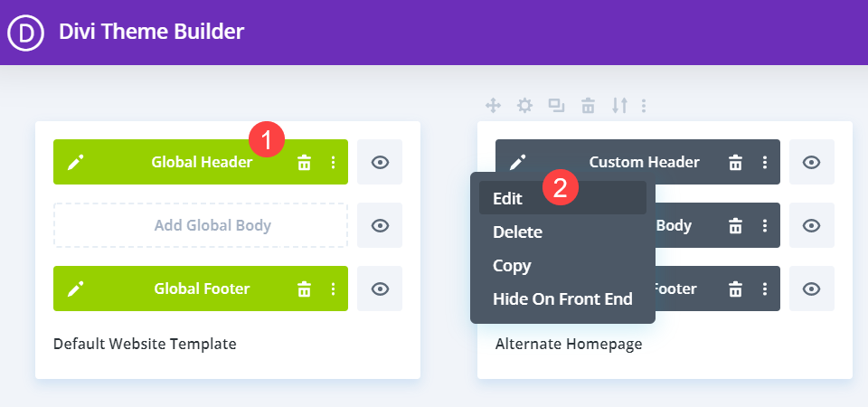Toggle Custom Header visibility eye
This screenshot has height=407, width=868.
pos(812,162)
